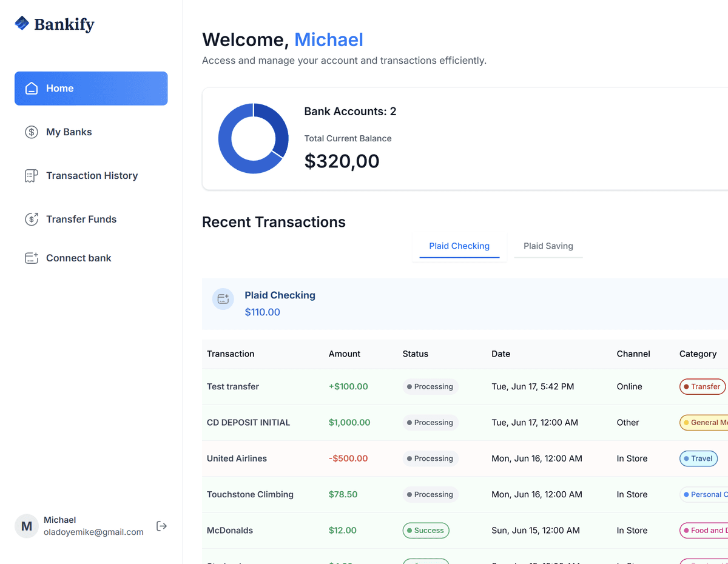
Task: Click the balance doughnut chart
Action: point(254,139)
